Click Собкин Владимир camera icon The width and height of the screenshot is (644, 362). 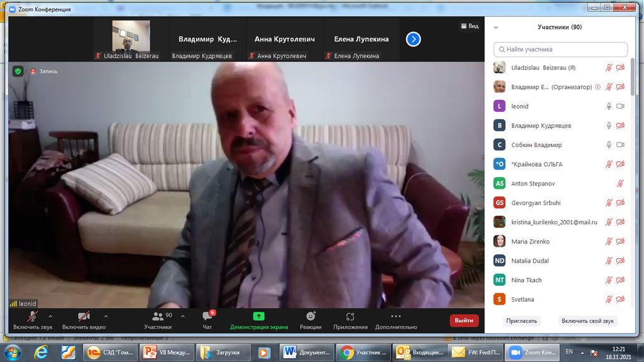pos(620,145)
